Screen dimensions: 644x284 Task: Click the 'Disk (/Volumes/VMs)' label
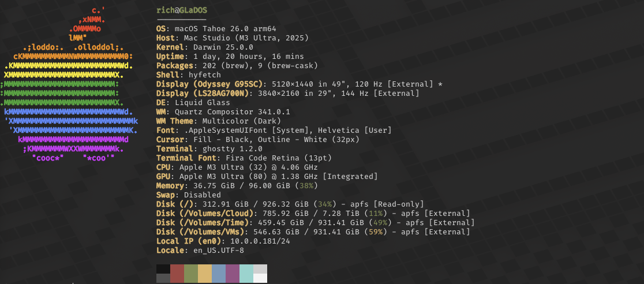[x=200, y=232]
